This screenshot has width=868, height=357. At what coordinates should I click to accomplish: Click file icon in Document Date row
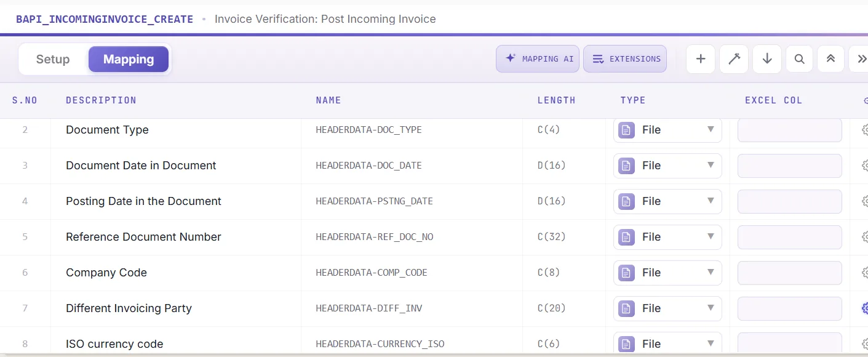click(x=626, y=166)
